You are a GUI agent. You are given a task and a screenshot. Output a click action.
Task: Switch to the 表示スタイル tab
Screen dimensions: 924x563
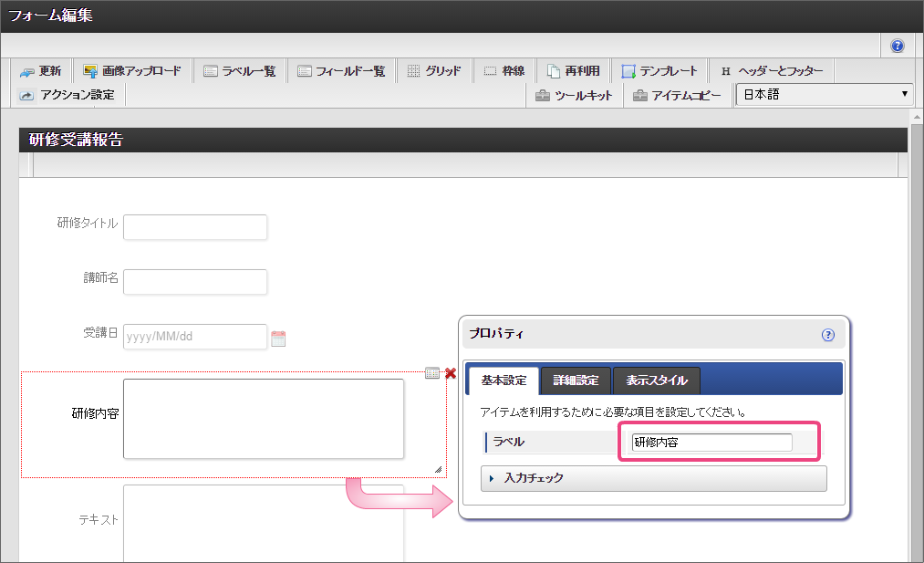[x=657, y=381]
